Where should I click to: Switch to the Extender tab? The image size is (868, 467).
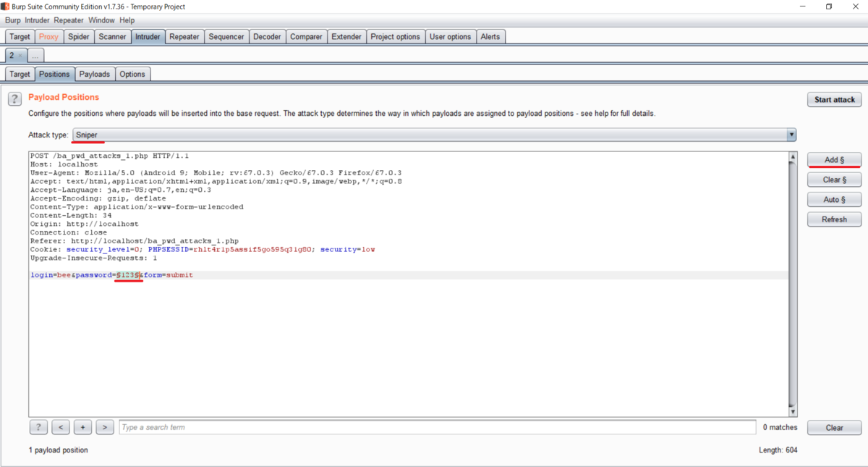click(x=346, y=36)
